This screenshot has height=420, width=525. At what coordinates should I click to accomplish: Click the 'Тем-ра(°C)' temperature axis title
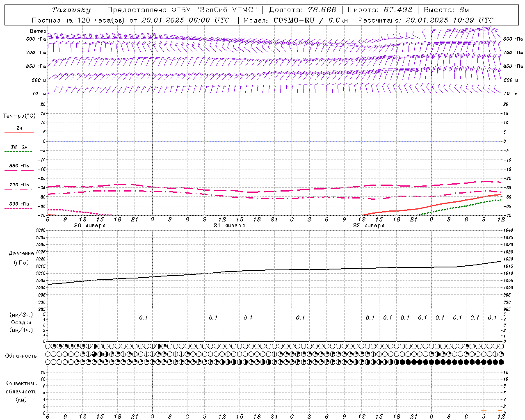coord(19,116)
